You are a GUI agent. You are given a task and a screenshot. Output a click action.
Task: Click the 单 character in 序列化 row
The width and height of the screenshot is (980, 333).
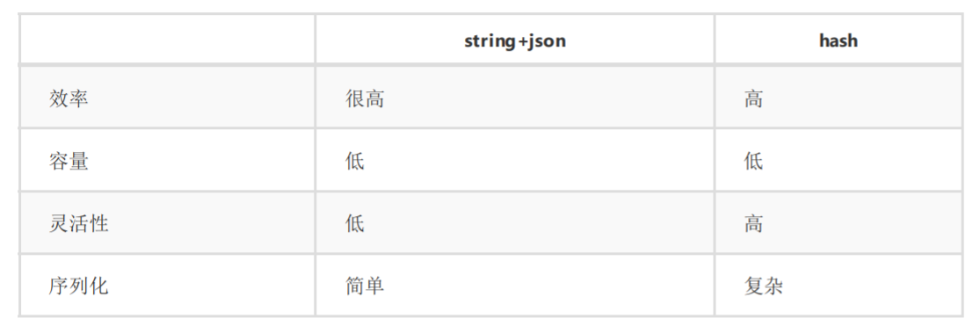[374, 286]
